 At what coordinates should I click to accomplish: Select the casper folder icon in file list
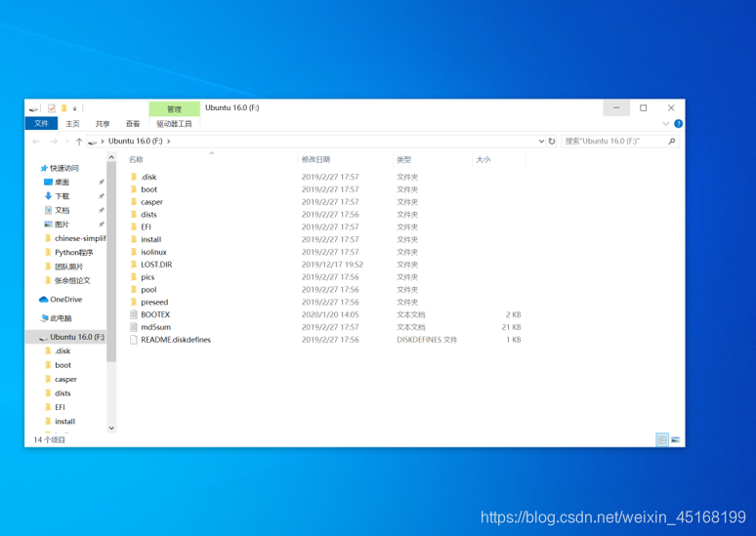[x=134, y=201]
